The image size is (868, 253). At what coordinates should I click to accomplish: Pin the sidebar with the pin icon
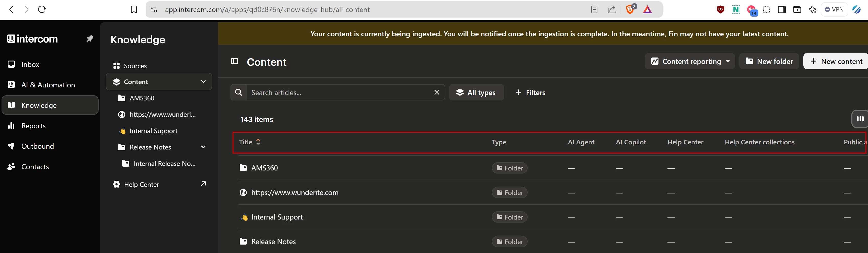pyautogui.click(x=90, y=39)
